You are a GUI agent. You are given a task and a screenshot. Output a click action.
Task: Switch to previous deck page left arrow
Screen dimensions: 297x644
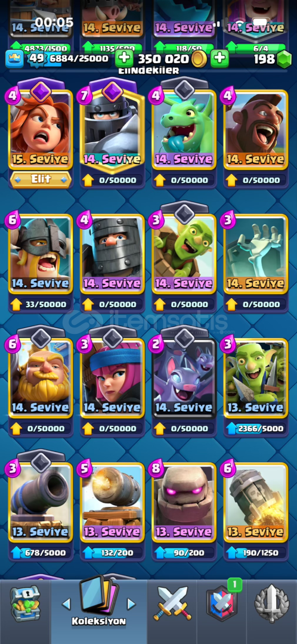click(66, 603)
